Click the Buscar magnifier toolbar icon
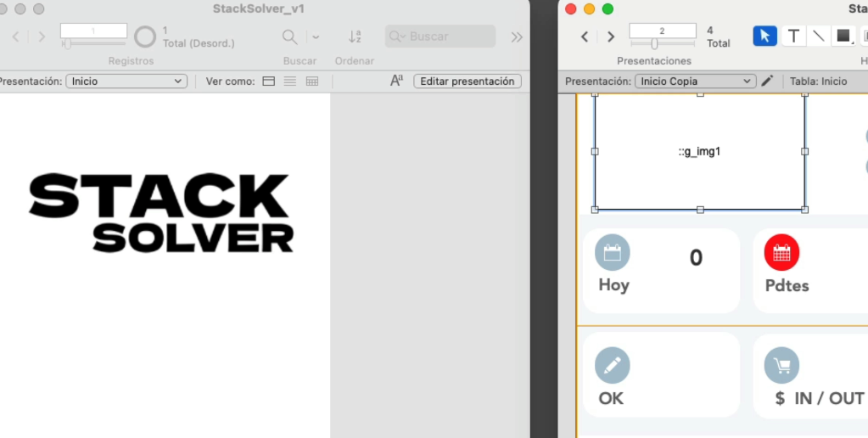 (289, 36)
